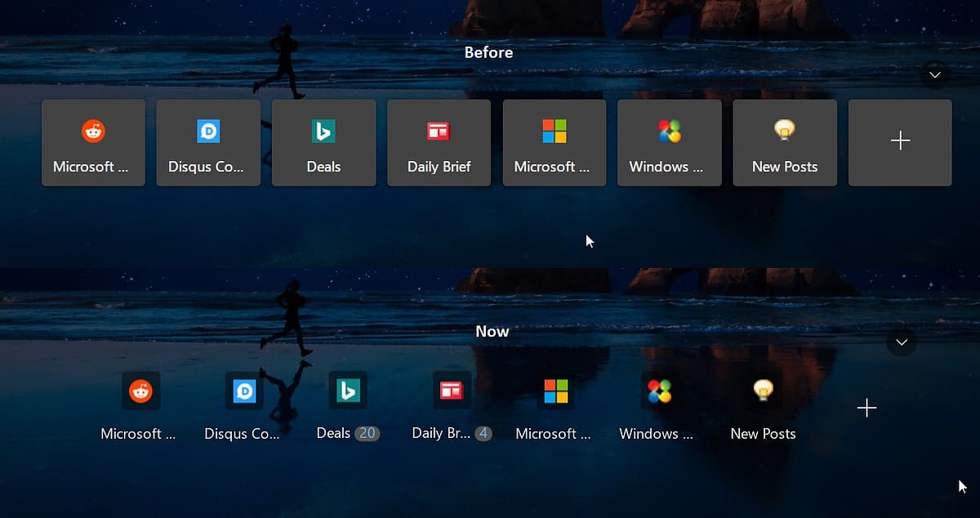This screenshot has height=518, width=980.
Task: Click the Microsoft logo icon in Now row
Action: tap(555, 391)
